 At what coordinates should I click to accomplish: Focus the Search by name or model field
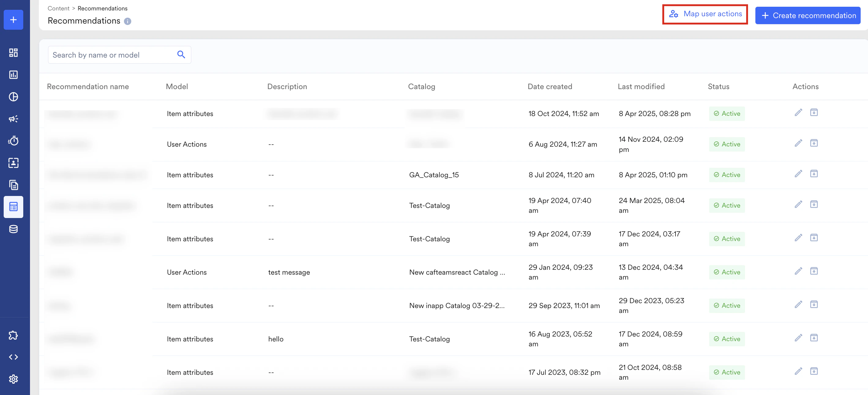coord(111,55)
